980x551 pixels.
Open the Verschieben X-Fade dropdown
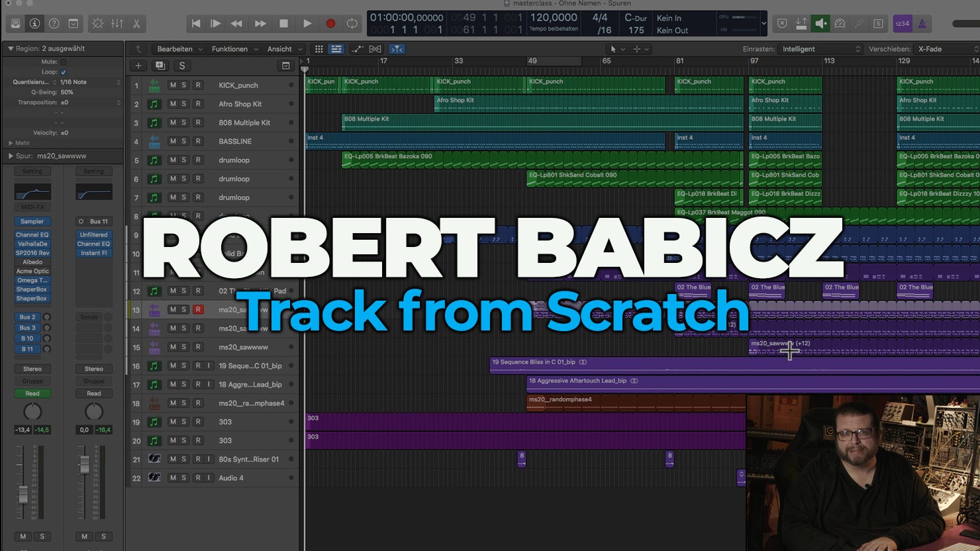pyautogui.click(x=946, y=49)
